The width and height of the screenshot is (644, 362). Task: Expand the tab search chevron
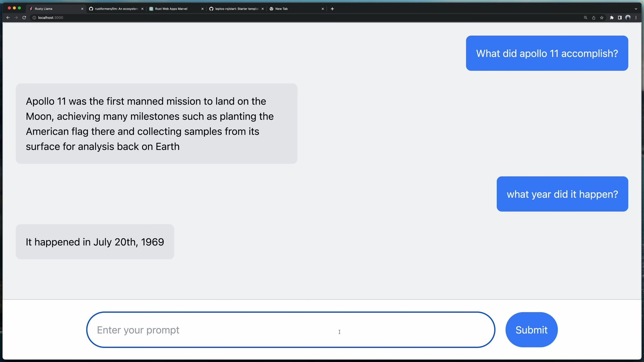point(636,9)
